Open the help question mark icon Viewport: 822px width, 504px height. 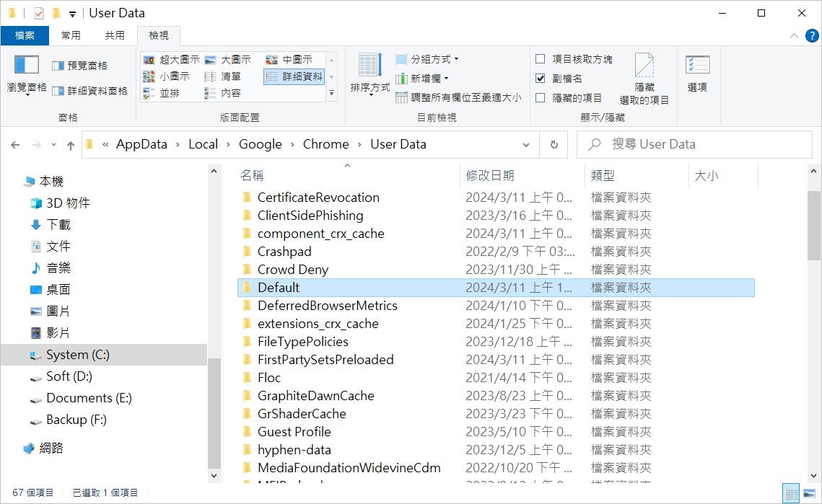pos(811,35)
